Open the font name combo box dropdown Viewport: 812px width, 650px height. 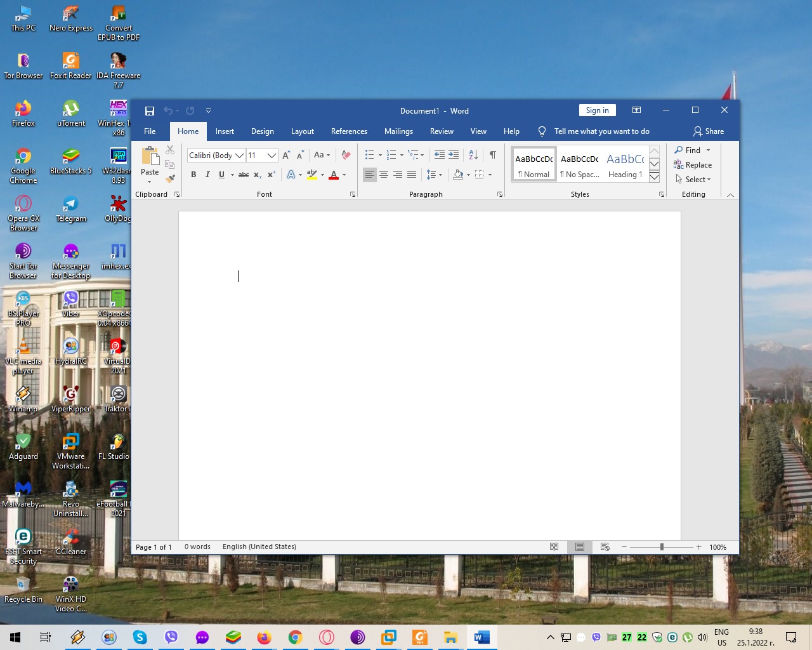click(x=239, y=156)
